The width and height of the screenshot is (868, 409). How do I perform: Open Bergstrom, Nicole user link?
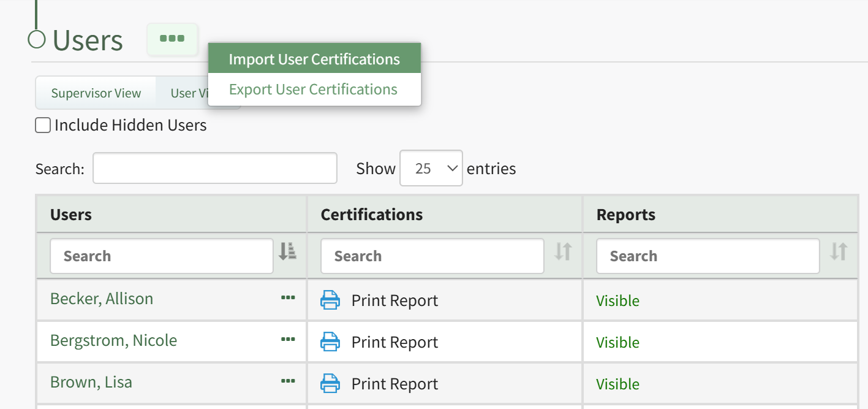pyautogui.click(x=113, y=340)
